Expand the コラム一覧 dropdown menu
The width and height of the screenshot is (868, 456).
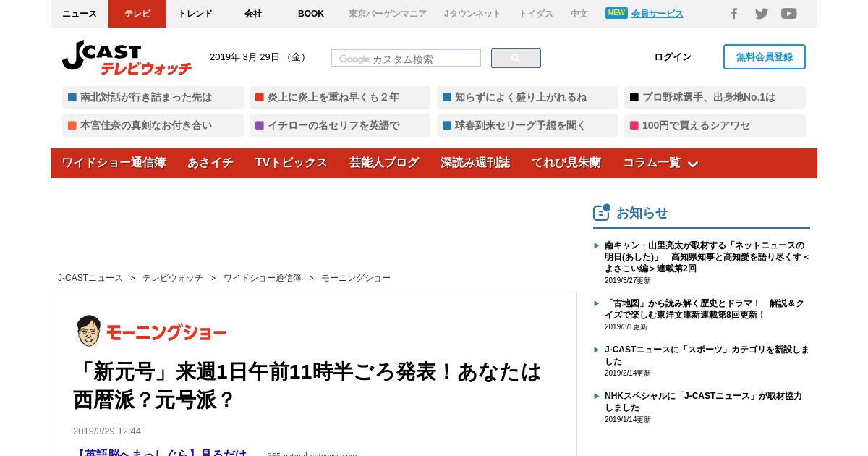point(660,163)
